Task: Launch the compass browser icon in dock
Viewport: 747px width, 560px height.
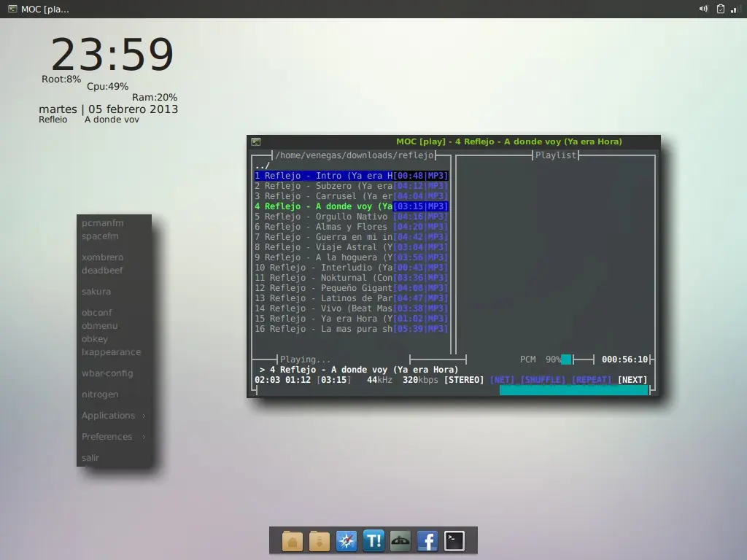Action: (x=347, y=541)
